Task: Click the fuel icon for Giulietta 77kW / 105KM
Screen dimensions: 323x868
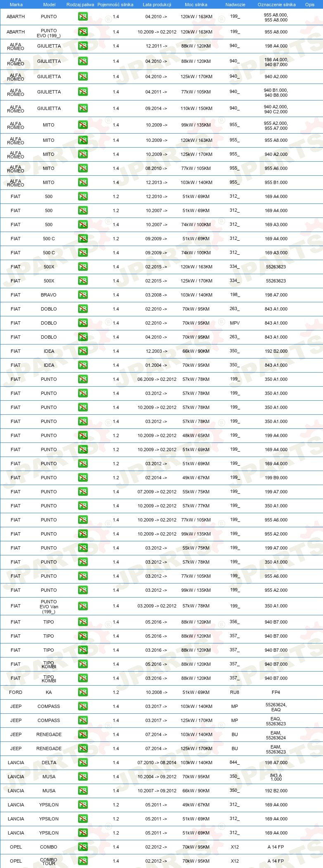Action: pos(83,92)
